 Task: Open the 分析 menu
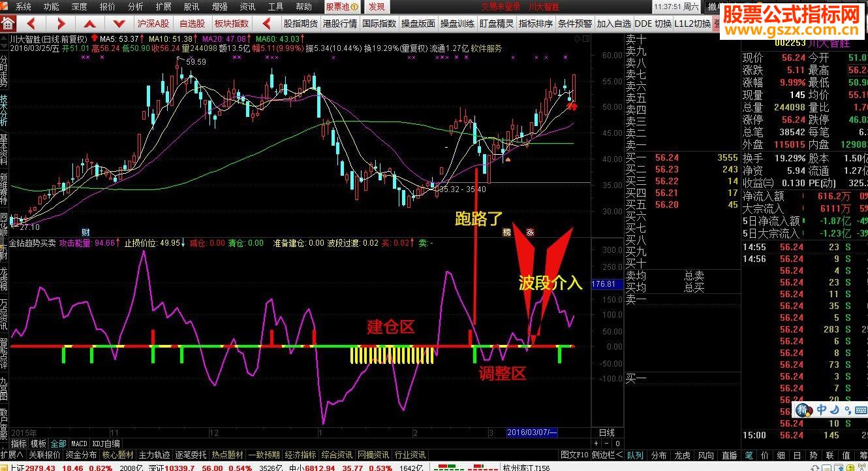click(x=136, y=7)
